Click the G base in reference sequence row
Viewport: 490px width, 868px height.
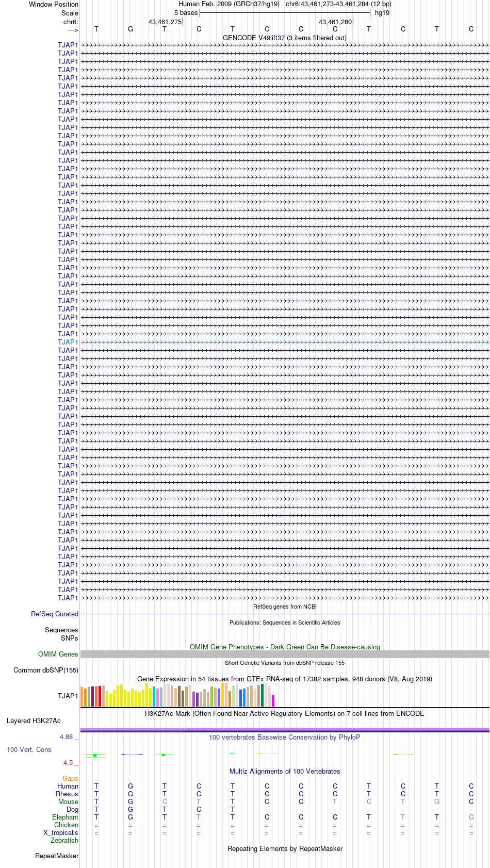click(x=130, y=29)
